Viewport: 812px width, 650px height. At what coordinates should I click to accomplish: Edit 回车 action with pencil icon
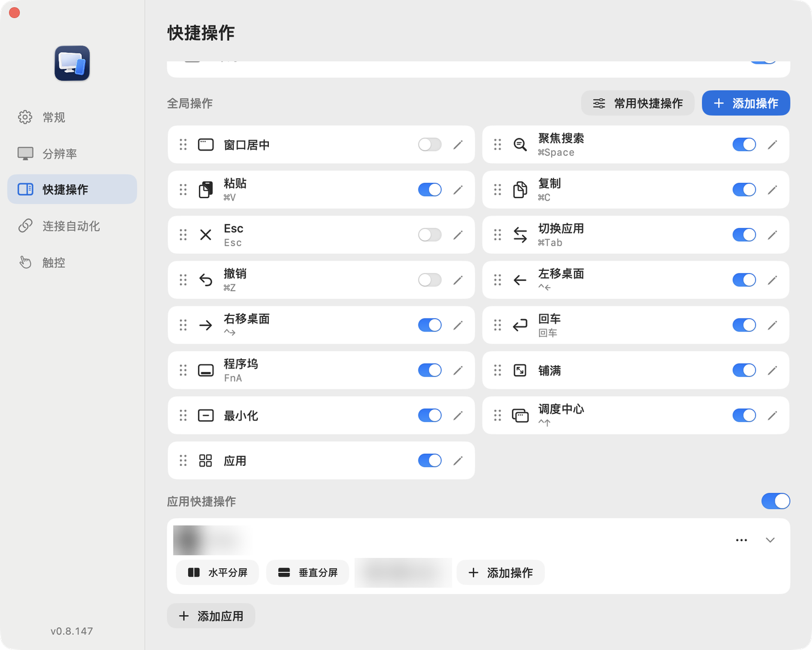tap(772, 325)
